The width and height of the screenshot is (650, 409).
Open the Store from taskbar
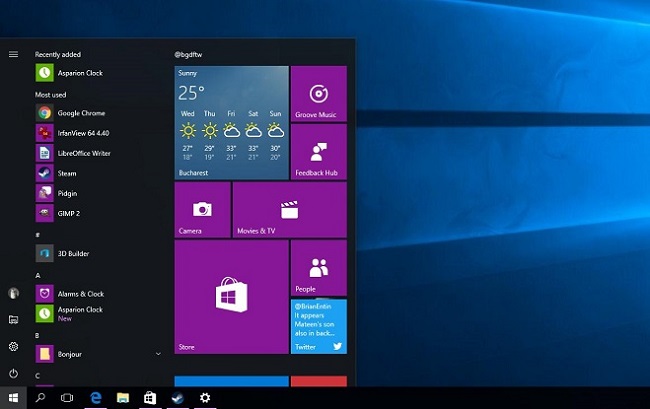coord(150,398)
